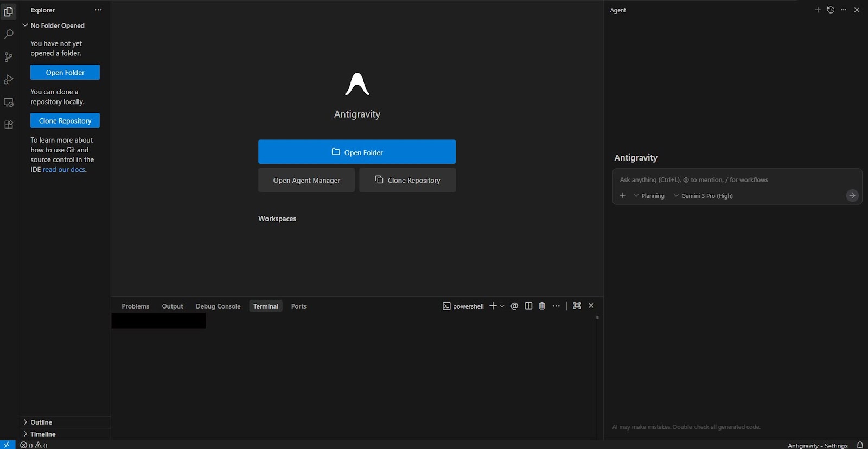Switch to the Problems tab
This screenshot has height=449, width=868.
tap(135, 306)
